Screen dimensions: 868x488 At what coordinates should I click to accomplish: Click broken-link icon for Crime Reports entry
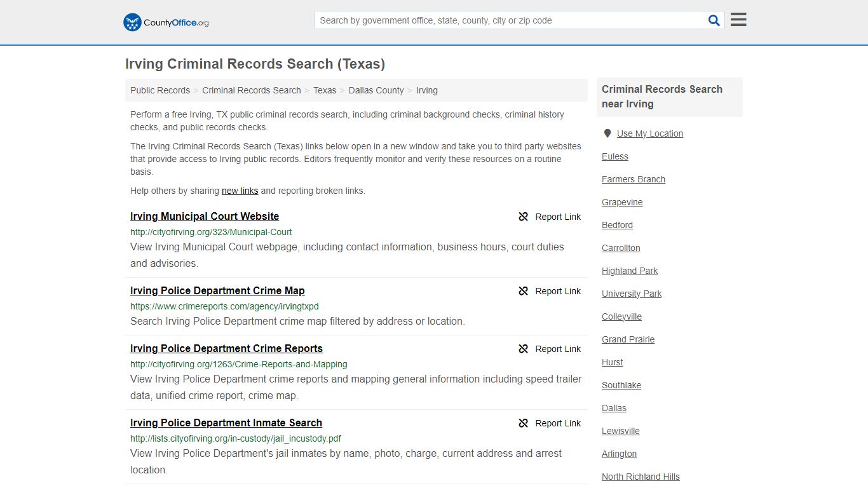click(x=524, y=349)
